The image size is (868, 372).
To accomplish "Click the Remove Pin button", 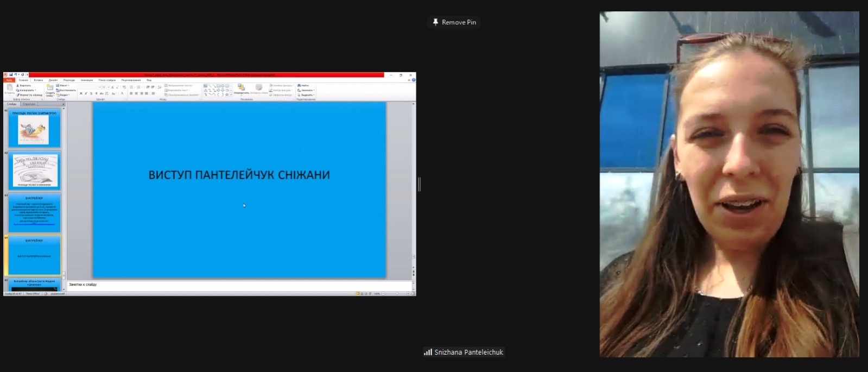I will pos(454,22).
